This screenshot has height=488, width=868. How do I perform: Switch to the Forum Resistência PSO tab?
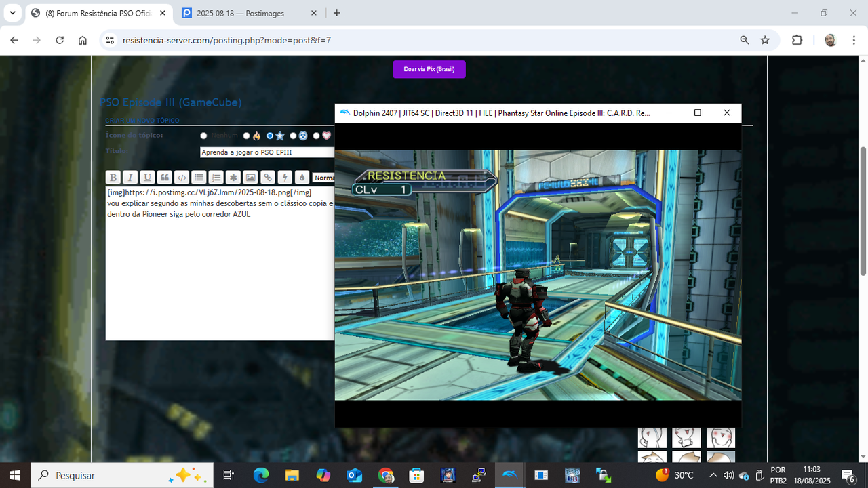(98, 13)
